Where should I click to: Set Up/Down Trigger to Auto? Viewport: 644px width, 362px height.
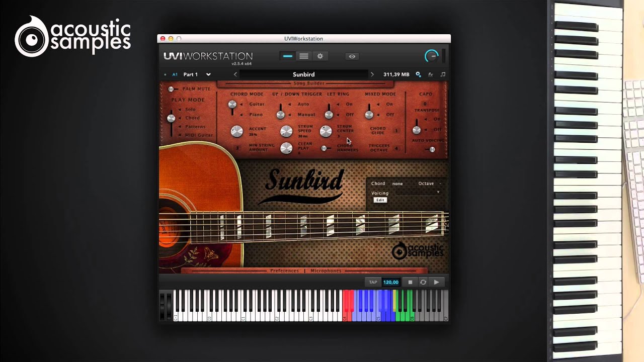pos(303,104)
